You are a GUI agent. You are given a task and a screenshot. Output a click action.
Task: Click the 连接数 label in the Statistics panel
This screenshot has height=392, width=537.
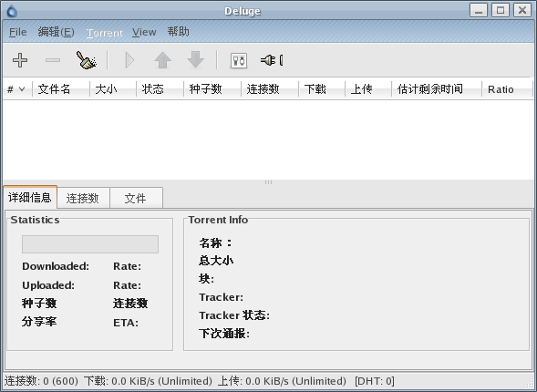[130, 304]
